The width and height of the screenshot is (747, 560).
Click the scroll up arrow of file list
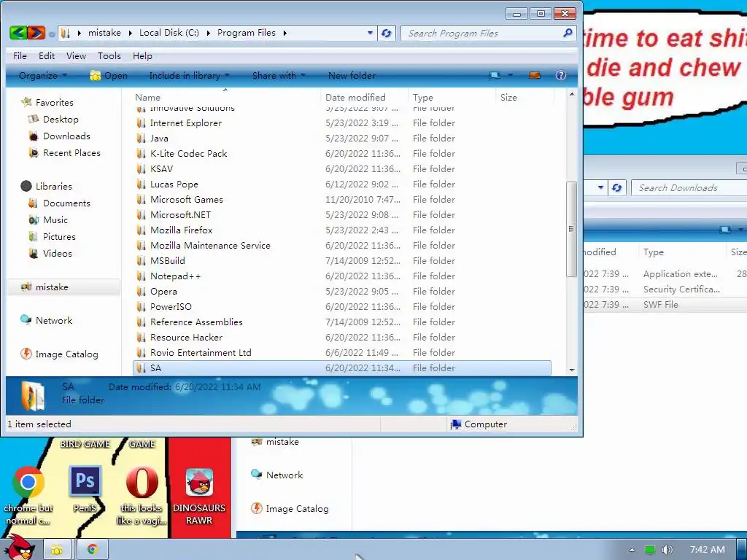click(x=572, y=94)
